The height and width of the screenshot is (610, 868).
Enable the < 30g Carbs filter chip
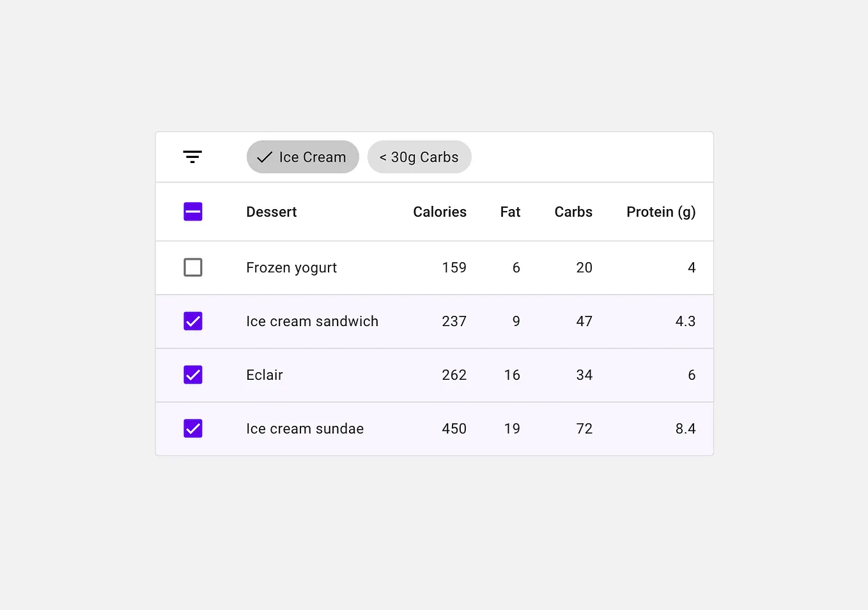[x=419, y=157]
